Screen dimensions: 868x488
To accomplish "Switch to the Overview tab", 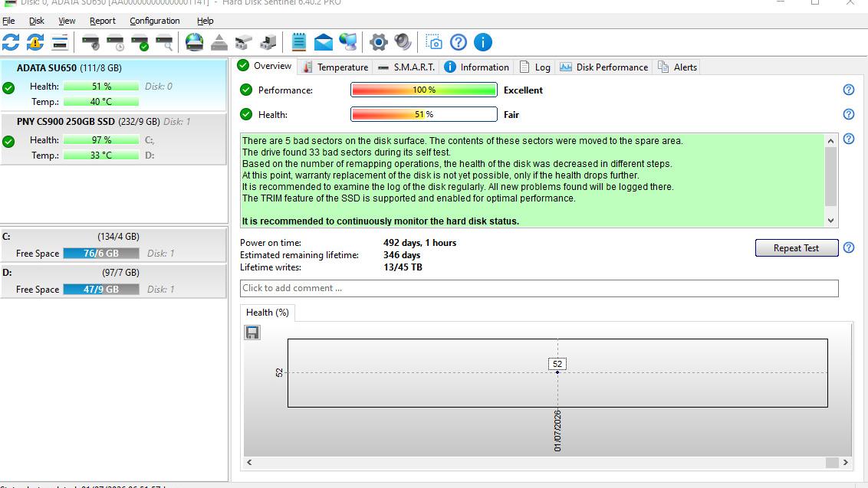I will 265,66.
